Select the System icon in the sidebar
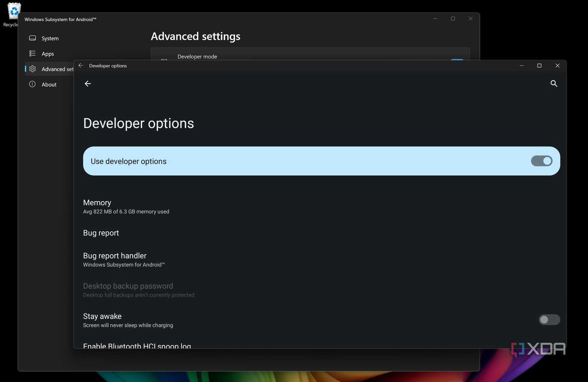 click(x=32, y=38)
